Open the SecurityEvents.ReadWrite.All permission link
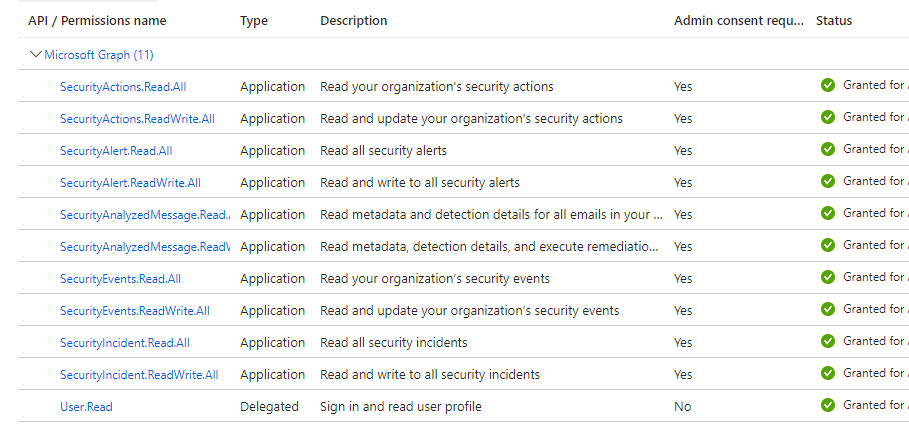909x434 pixels. 134,311
